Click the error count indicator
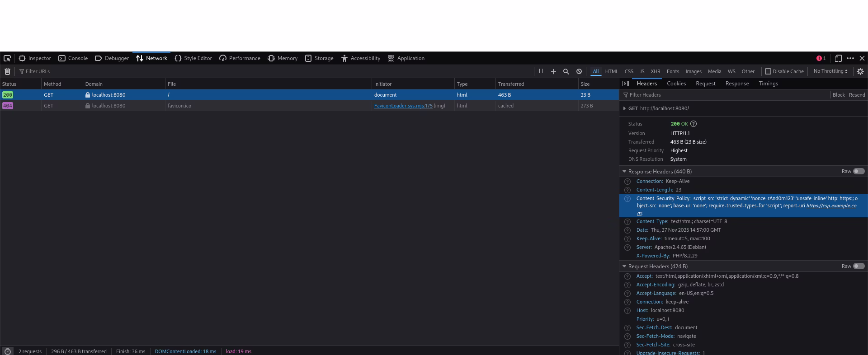Screen dimensions: 868x355 tap(821, 58)
